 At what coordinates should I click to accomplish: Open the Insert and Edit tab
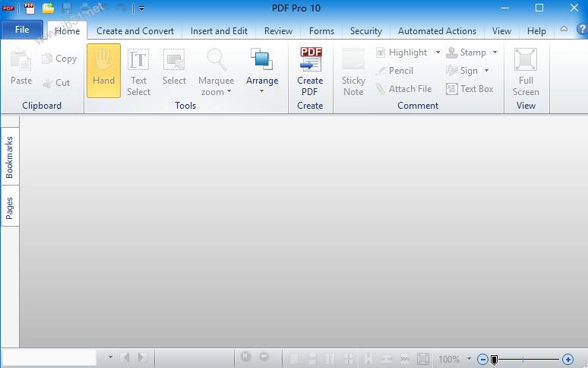[x=219, y=31]
